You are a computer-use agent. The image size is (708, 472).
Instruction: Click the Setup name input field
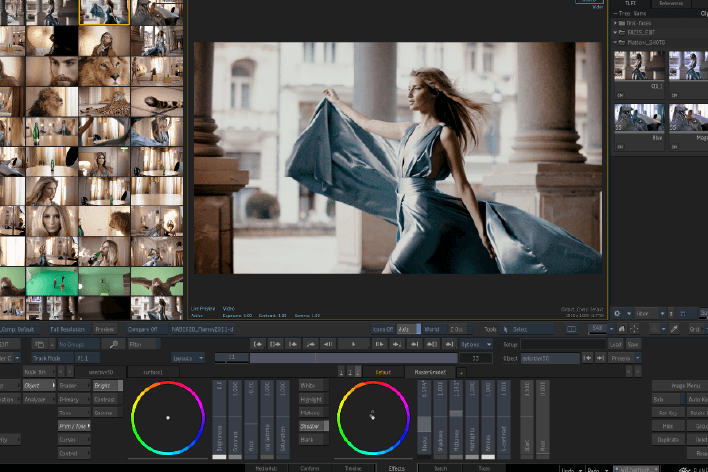click(563, 344)
